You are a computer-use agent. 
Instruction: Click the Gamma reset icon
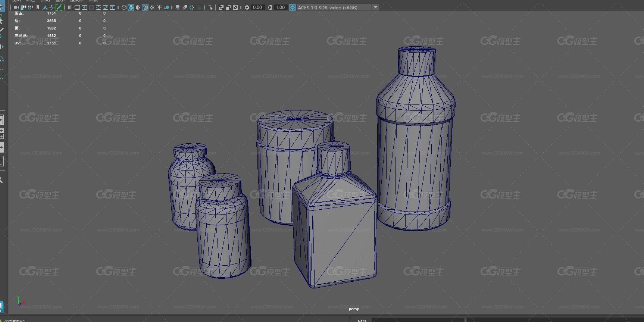pos(270,7)
